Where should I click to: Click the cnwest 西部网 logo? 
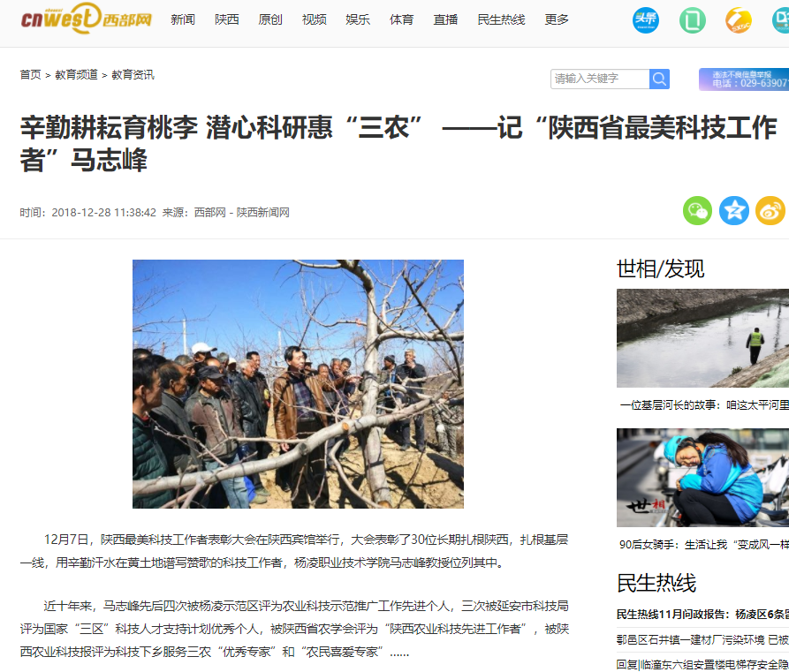pyautogui.click(x=86, y=19)
